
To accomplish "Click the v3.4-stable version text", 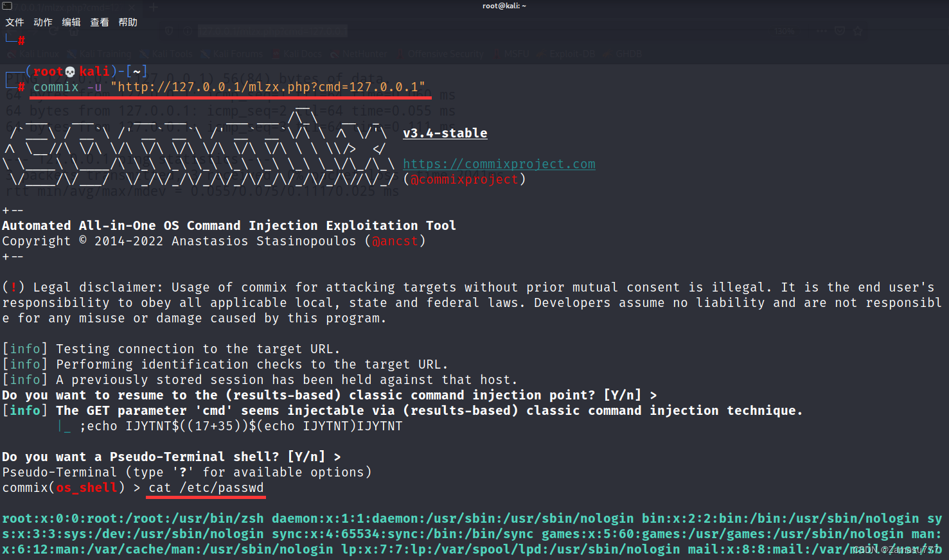I will click(445, 133).
